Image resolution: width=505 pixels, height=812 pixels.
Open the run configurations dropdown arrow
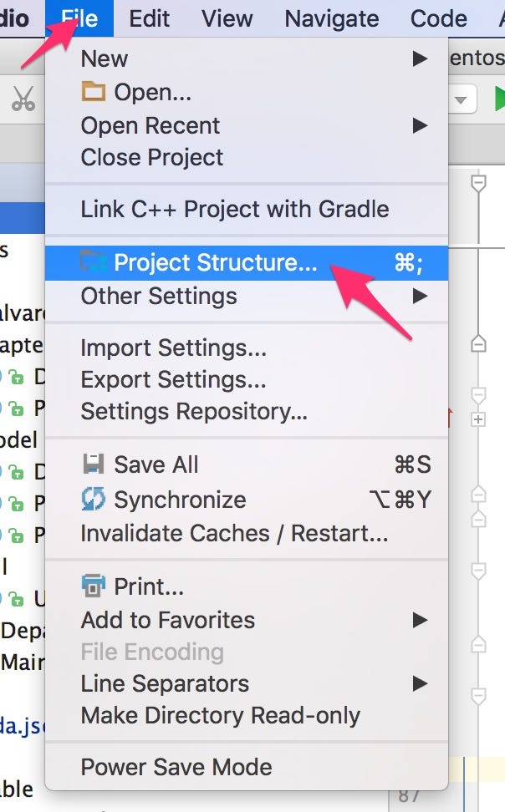(461, 98)
